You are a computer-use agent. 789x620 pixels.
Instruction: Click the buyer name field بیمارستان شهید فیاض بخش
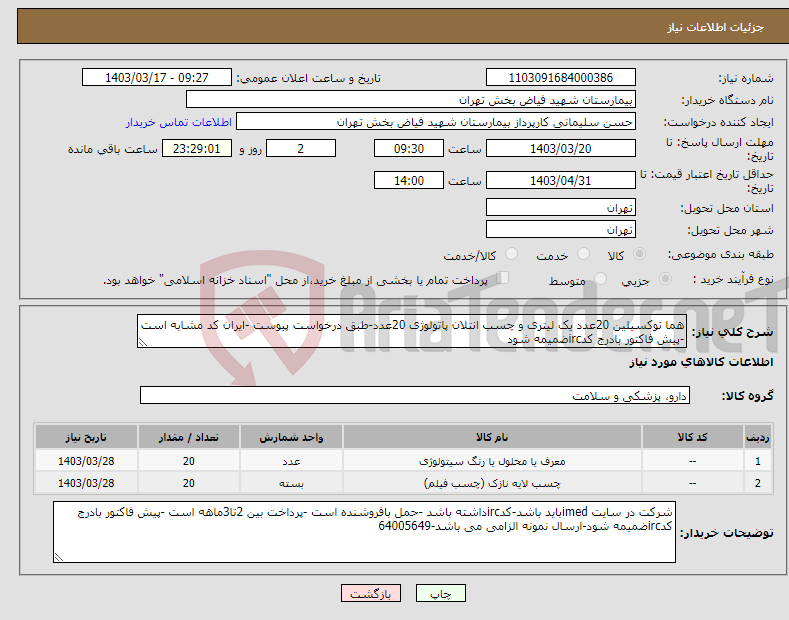tap(411, 100)
